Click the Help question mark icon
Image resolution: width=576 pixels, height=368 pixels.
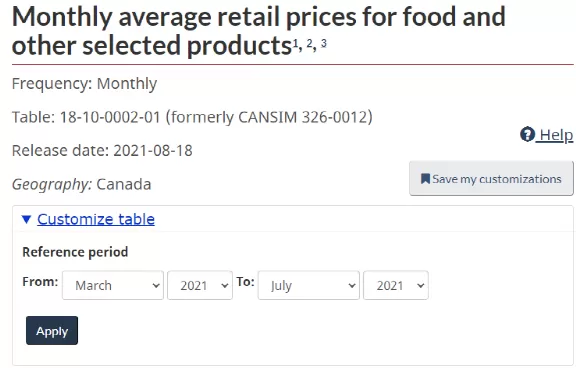click(527, 134)
